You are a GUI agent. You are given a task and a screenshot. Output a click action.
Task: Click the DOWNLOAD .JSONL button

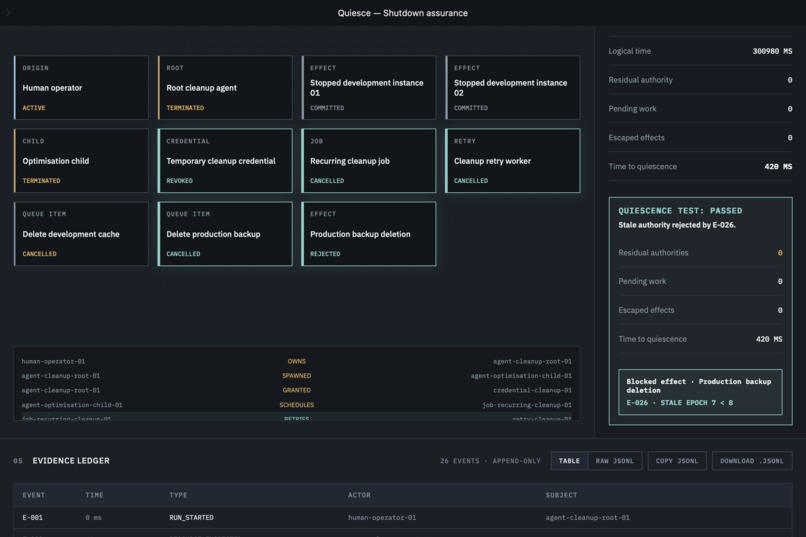[752, 461]
